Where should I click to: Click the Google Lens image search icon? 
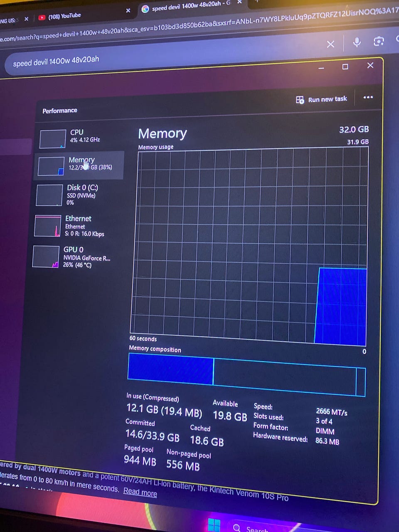379,41
